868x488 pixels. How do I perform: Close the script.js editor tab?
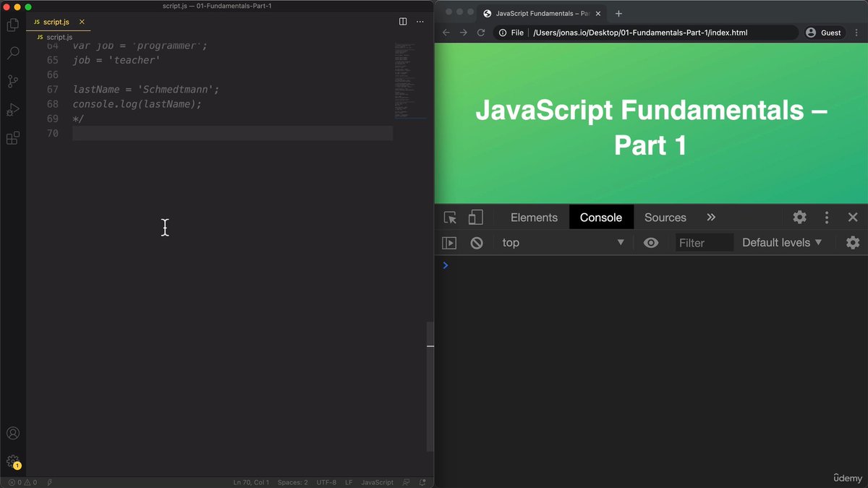point(82,22)
